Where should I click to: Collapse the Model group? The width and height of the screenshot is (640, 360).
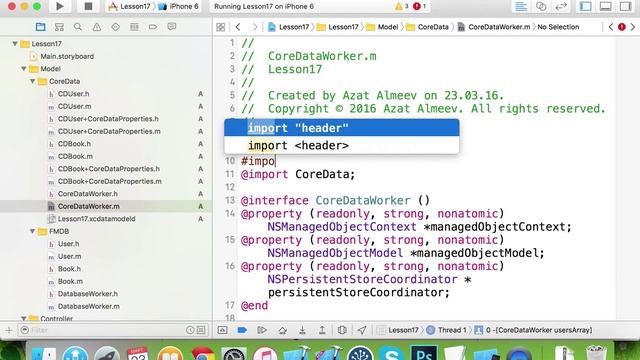24,69
